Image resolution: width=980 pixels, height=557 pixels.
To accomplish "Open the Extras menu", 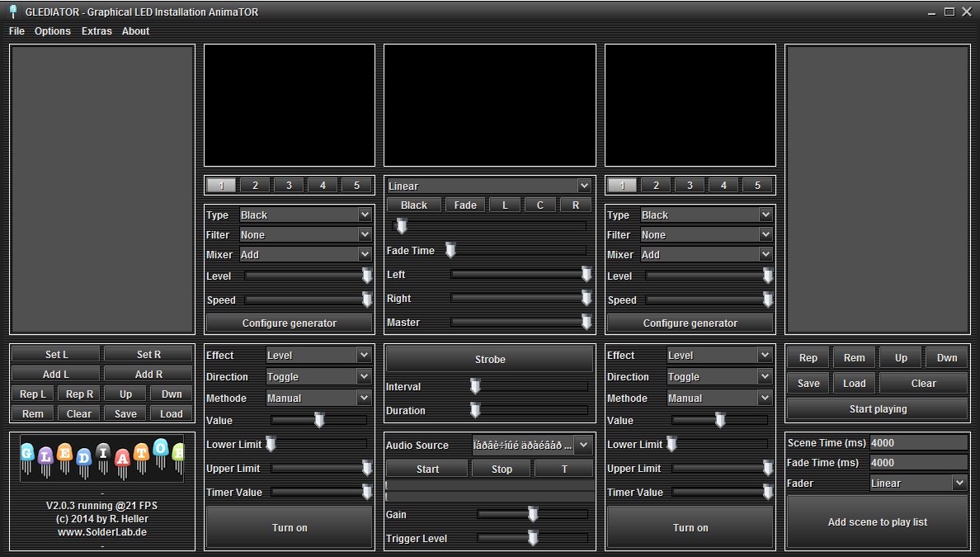I will [97, 31].
